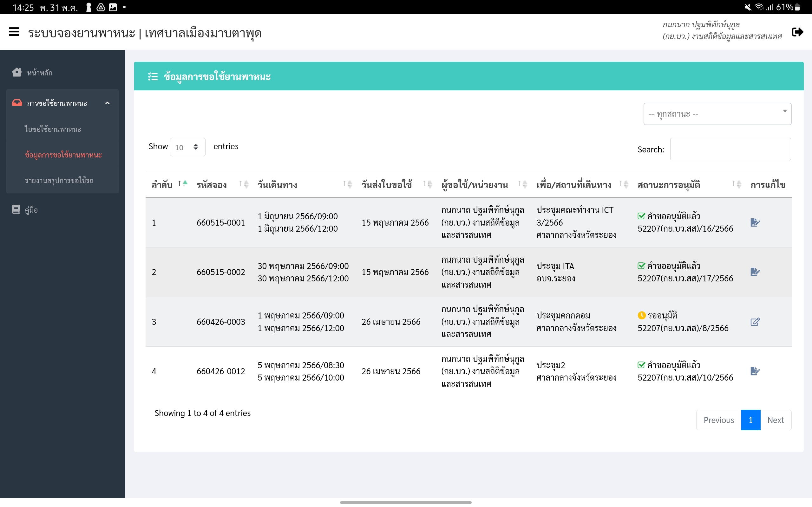Click the logout icon at top right
Image resolution: width=812 pixels, height=507 pixels.
pos(797,32)
